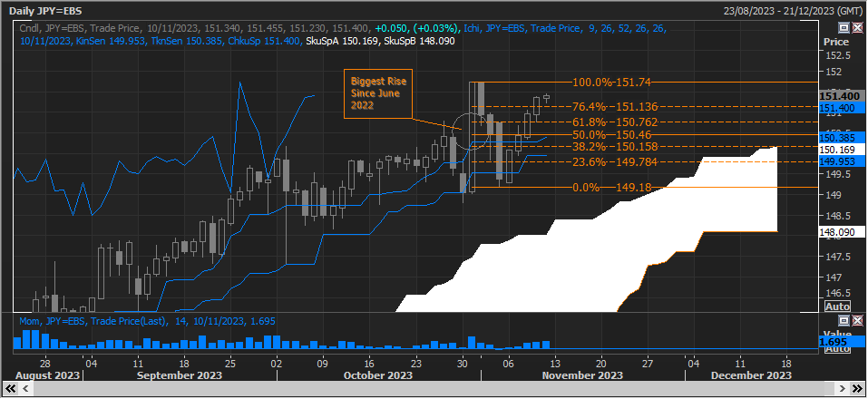Open the date range 23/08/2023 - 21/12/2023 label

[x=792, y=11]
